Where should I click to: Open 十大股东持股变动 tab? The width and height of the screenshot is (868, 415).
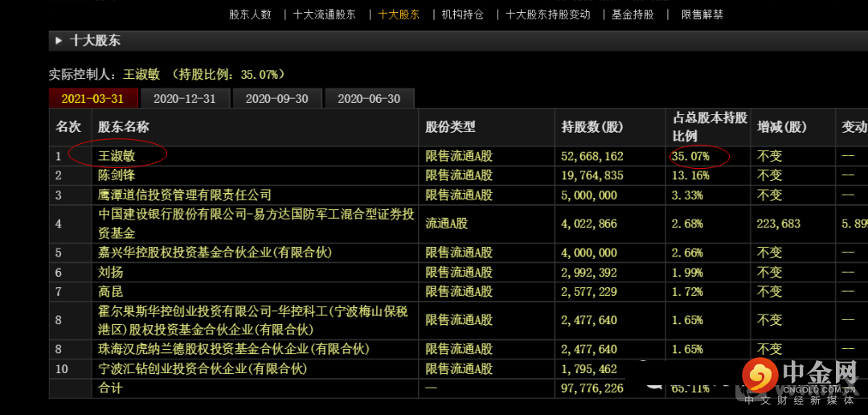pyautogui.click(x=548, y=15)
